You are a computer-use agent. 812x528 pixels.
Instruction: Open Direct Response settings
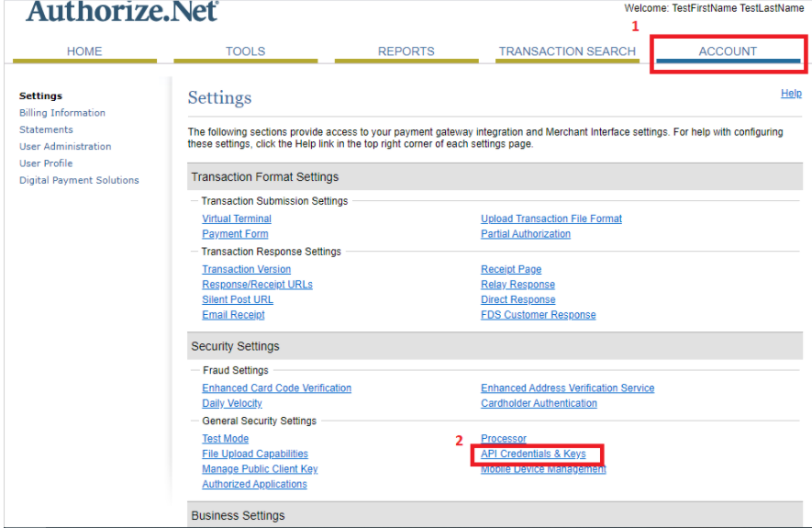click(x=518, y=299)
